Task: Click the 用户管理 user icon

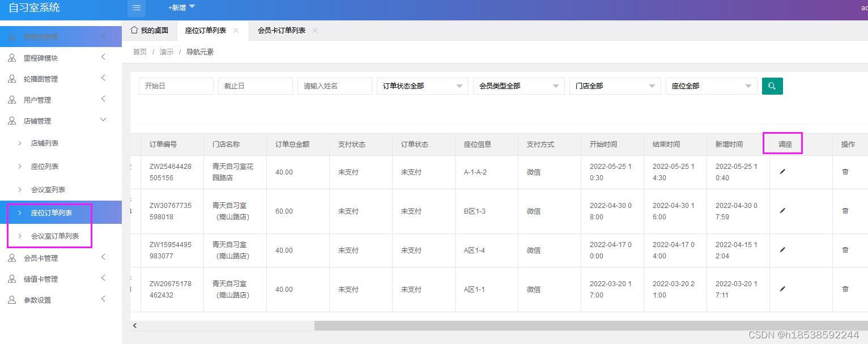Action: 12,100
